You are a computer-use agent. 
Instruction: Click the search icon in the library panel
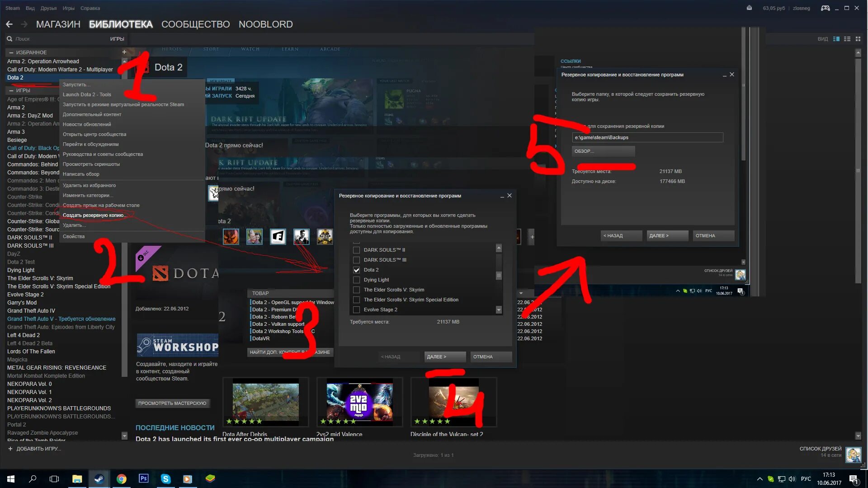point(10,38)
